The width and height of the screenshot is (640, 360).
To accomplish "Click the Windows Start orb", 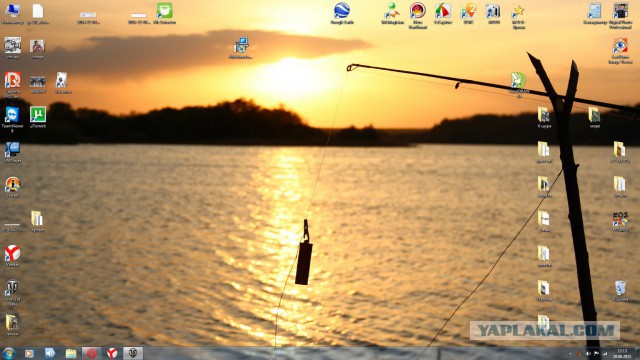I will click(x=9, y=353).
